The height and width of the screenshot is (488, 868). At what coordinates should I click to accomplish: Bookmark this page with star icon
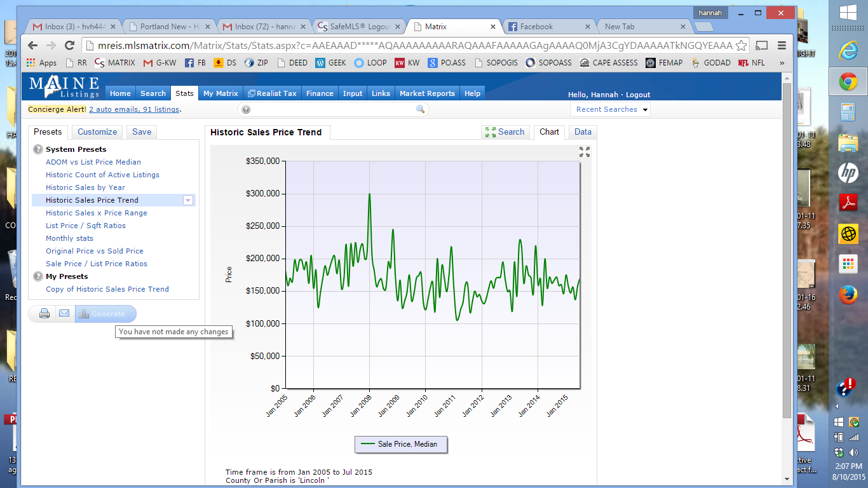pos(741,46)
